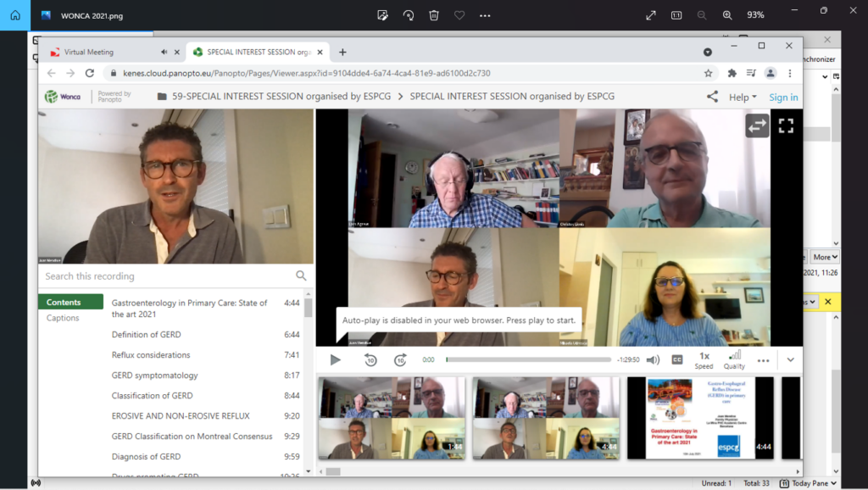The height and width of the screenshot is (490, 868).
Task: Delete the image with trash icon
Action: (434, 15)
